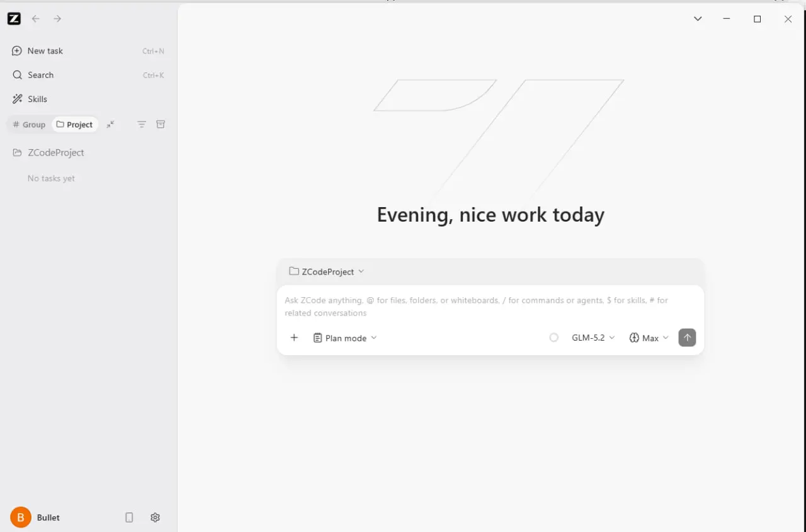
Task: Open the Plan mode dropdown
Action: pyautogui.click(x=345, y=338)
